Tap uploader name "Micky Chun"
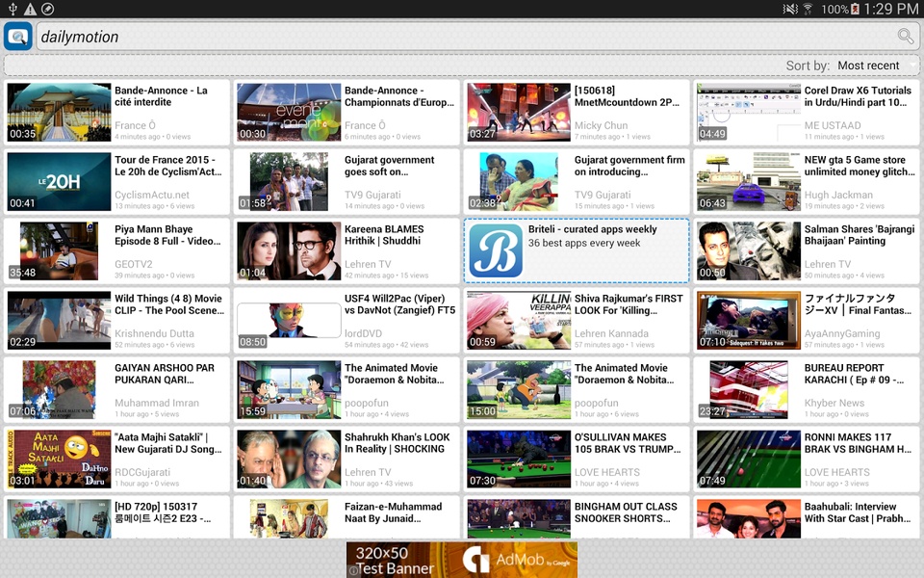The width and height of the screenshot is (924, 578). click(x=601, y=125)
